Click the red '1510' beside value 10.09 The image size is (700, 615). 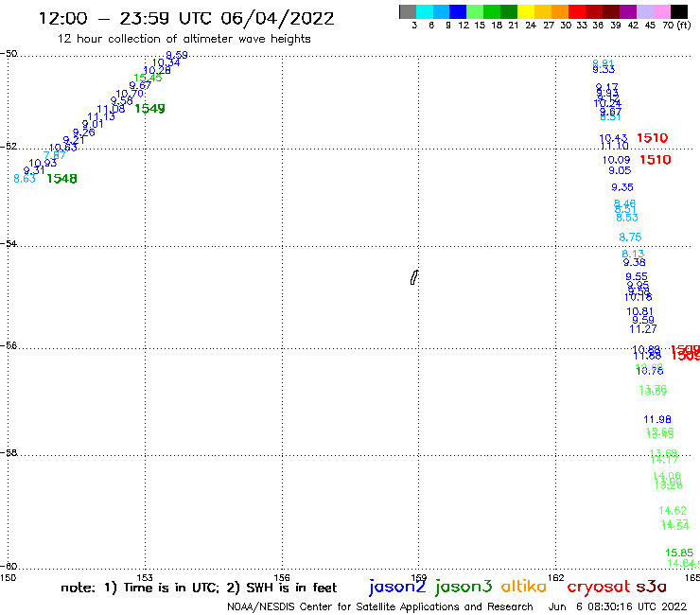(x=656, y=160)
